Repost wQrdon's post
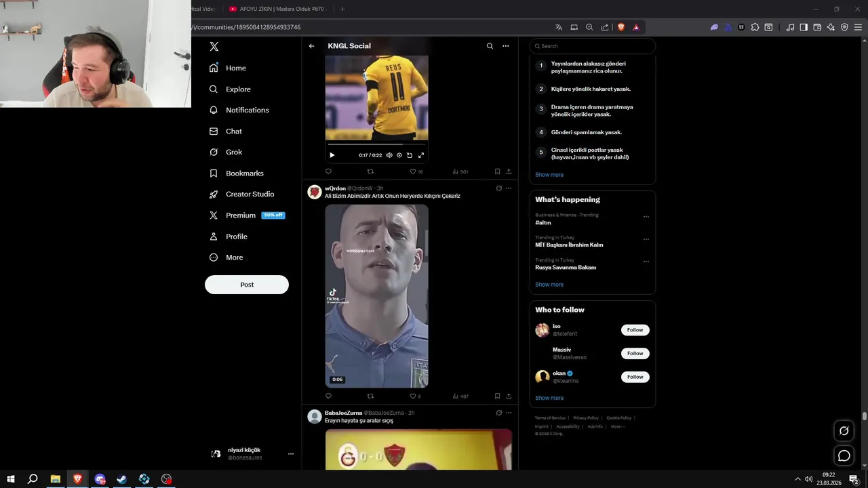 370,396
